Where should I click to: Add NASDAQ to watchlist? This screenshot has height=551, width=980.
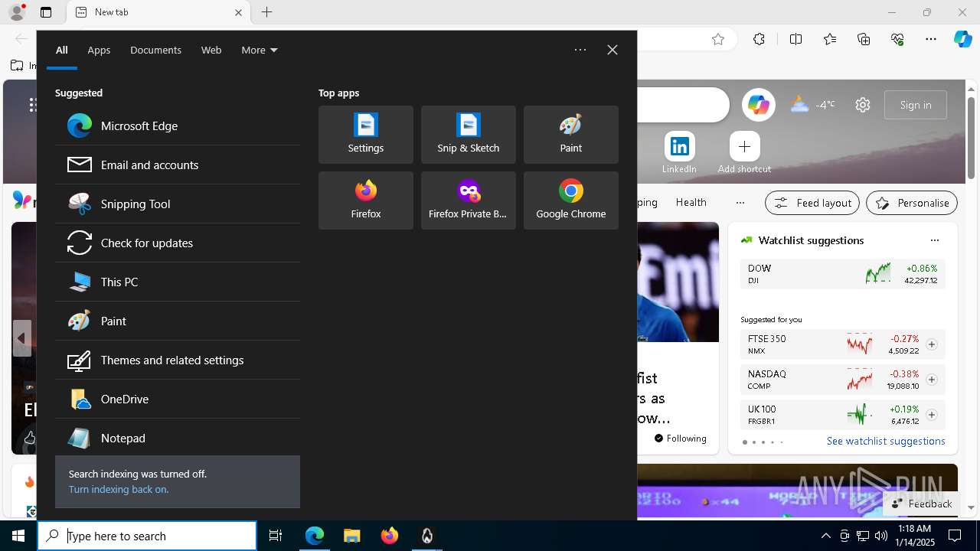(x=932, y=380)
